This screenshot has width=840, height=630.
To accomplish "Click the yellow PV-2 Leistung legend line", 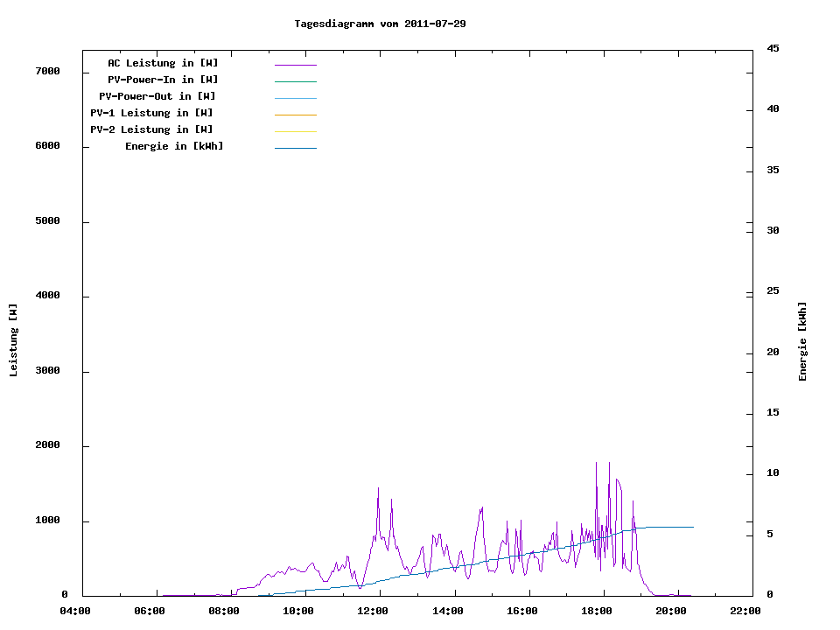I will coord(295,131).
